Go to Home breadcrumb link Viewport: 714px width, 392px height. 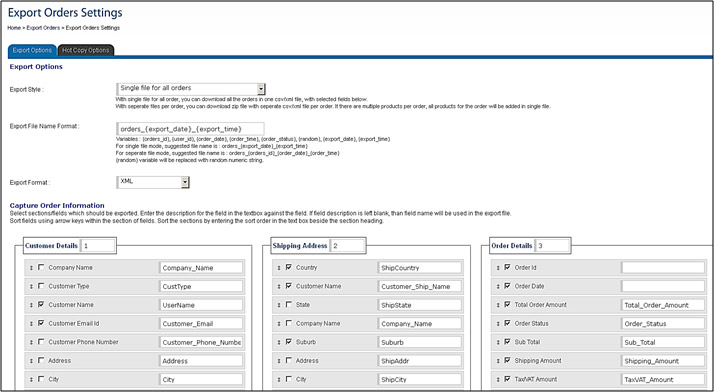click(14, 28)
